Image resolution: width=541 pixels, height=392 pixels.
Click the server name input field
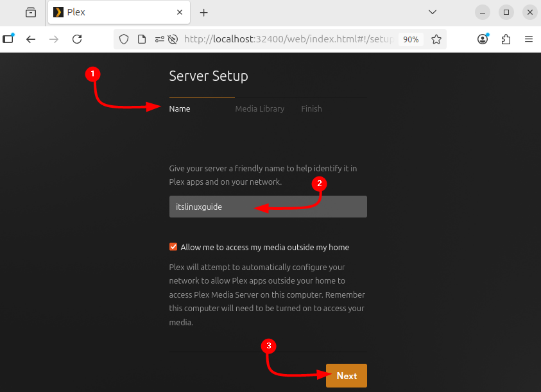pyautogui.click(x=268, y=207)
